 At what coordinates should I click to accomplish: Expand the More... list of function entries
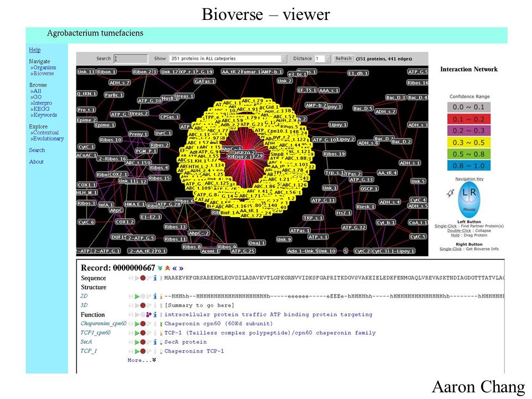pyautogui.click(x=142, y=360)
